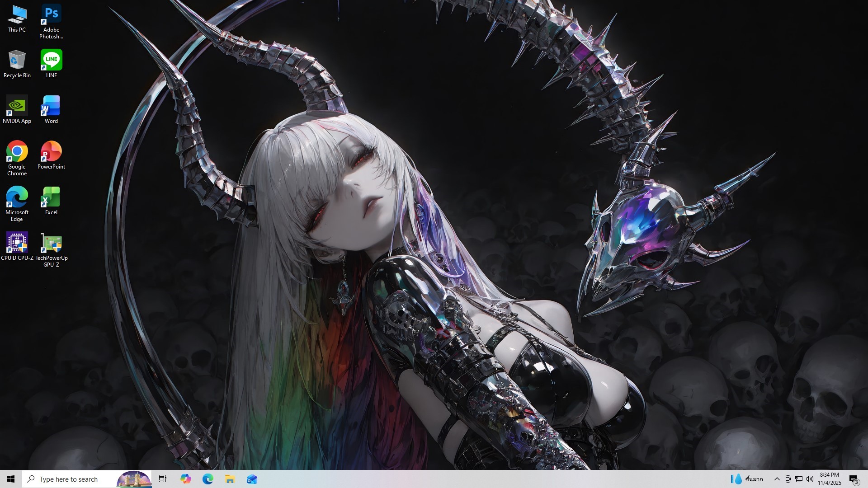Click the taskbar search box
This screenshot has width=868, height=488.
(72, 479)
